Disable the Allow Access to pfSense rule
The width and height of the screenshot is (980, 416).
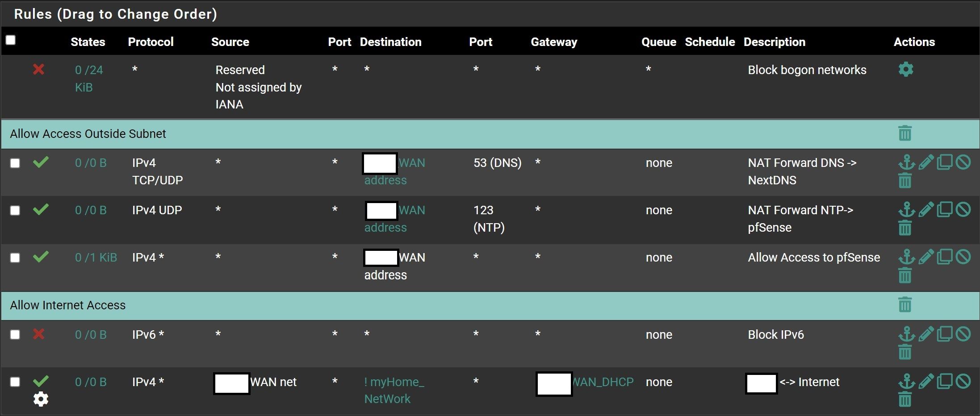tap(963, 257)
